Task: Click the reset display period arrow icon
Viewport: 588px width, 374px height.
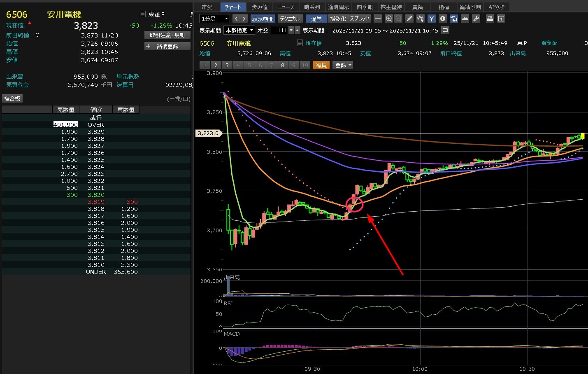Action: click(x=445, y=30)
